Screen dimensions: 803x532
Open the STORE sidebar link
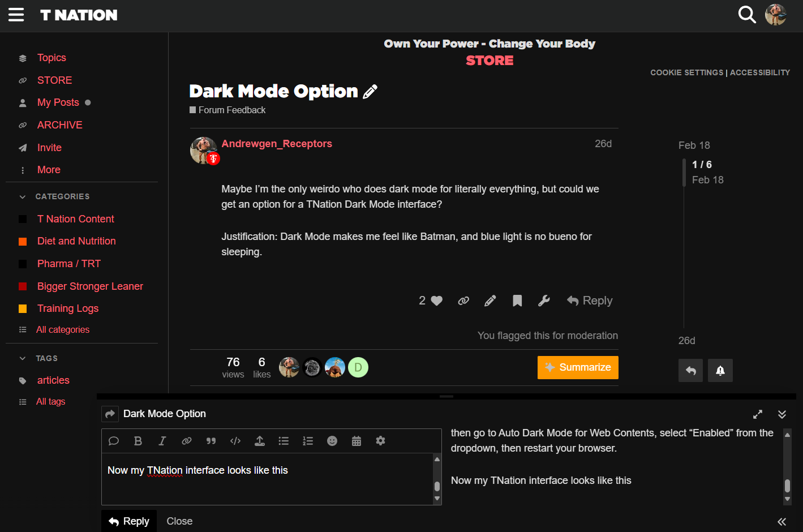click(54, 80)
